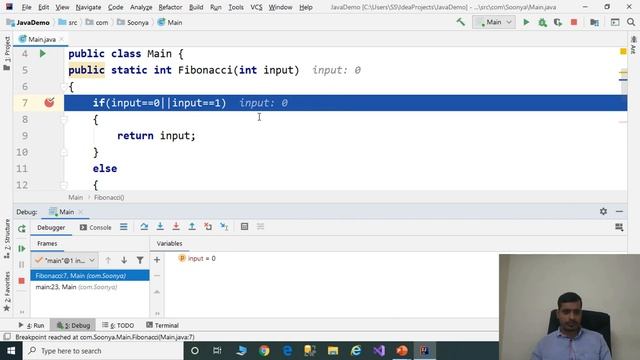Select the main:23, Main stack frame

[x=90, y=287]
